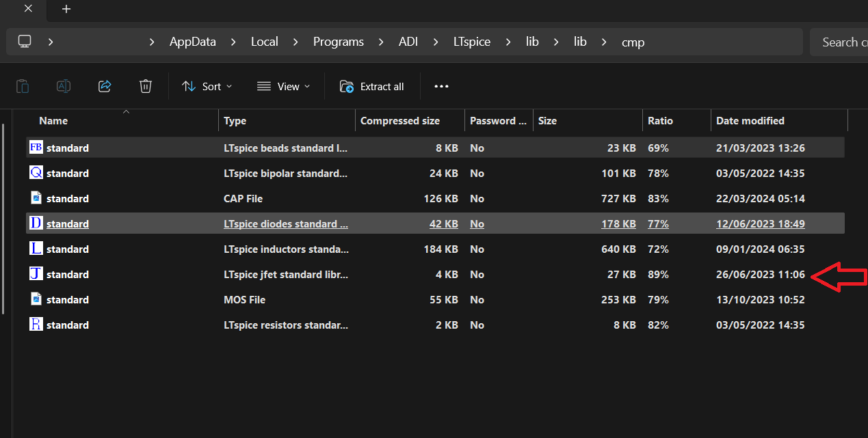Expand chevron after This PC icon
Viewport: 868px width, 438px height.
click(x=51, y=42)
